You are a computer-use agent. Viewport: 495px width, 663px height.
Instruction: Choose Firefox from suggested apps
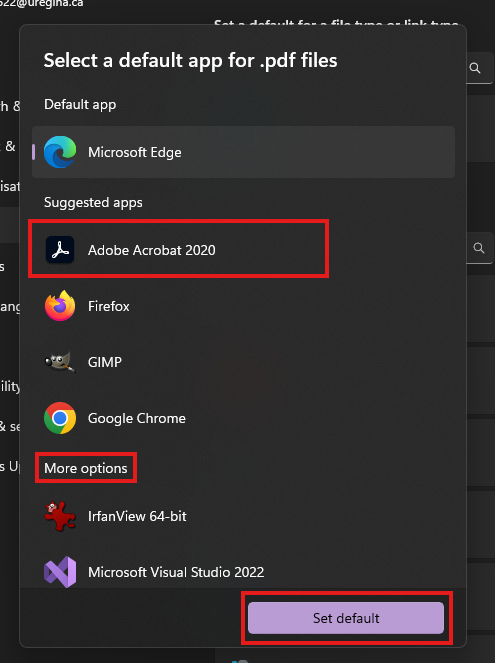[243, 306]
